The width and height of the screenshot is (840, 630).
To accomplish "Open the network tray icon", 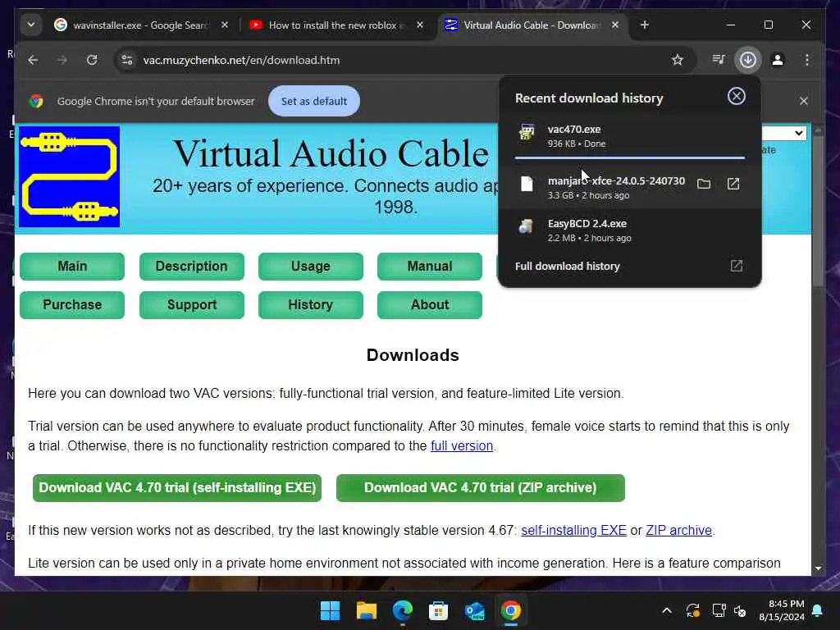I will pyautogui.click(x=719, y=610).
